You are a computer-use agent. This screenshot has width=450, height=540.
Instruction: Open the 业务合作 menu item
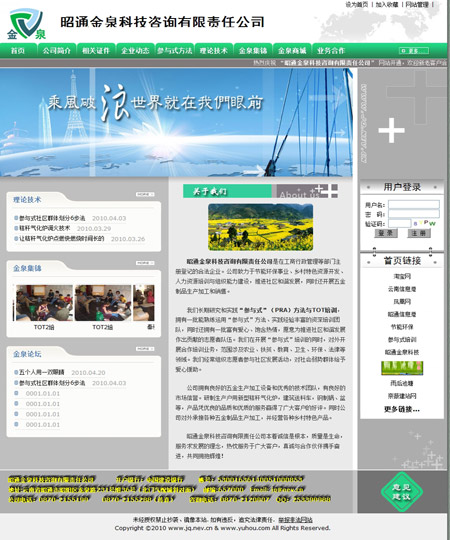331,51
